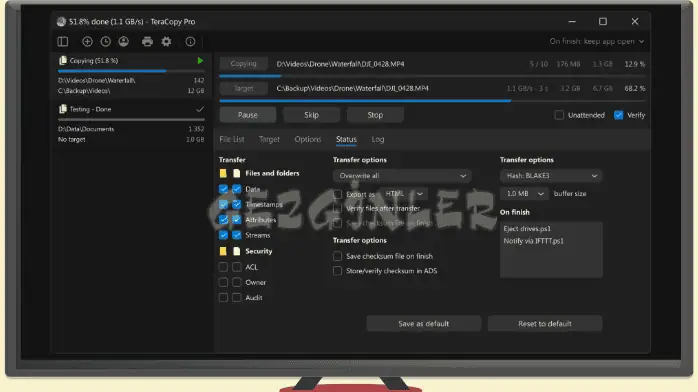
Task: Enable Store/verify checksum in ADS
Action: coord(338,271)
